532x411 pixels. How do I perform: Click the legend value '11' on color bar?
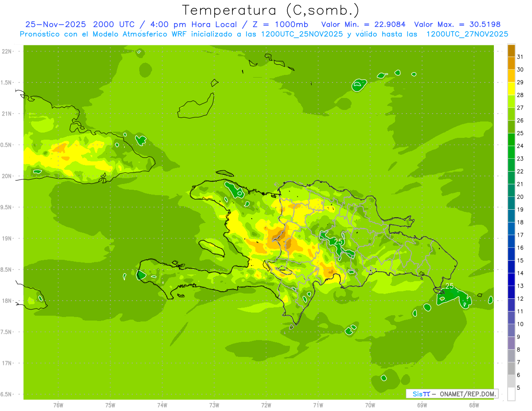[x=520, y=311]
